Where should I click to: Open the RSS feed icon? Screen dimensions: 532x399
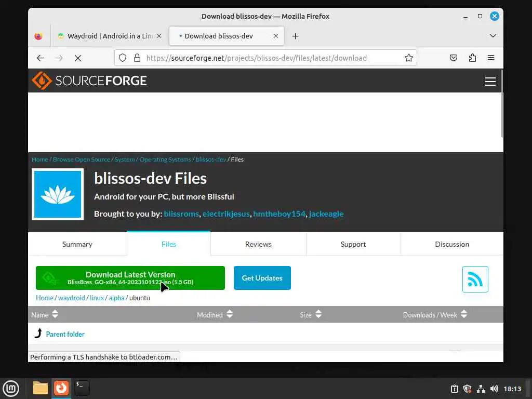475,279
